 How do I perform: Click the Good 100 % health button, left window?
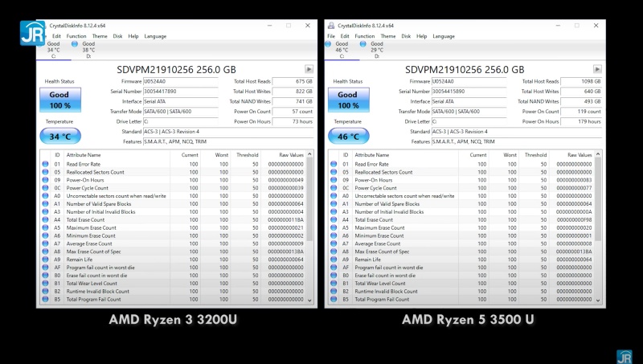[59, 100]
